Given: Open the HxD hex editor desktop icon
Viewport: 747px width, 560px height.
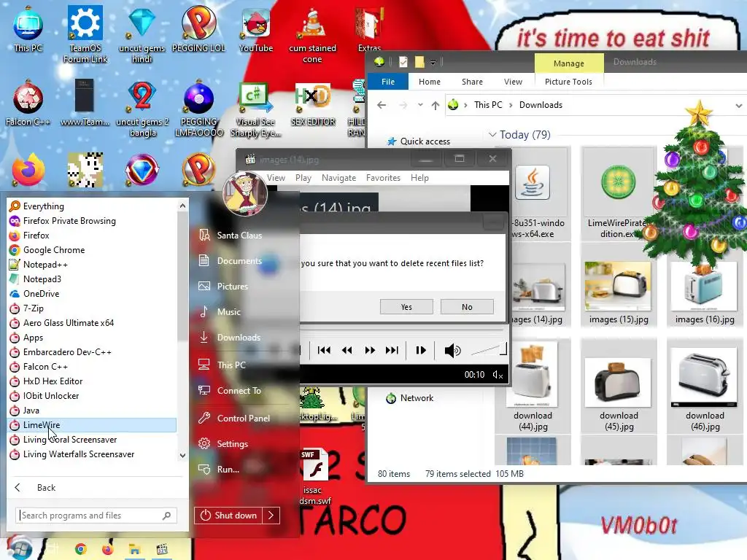Looking at the screenshot, I should tap(312, 104).
